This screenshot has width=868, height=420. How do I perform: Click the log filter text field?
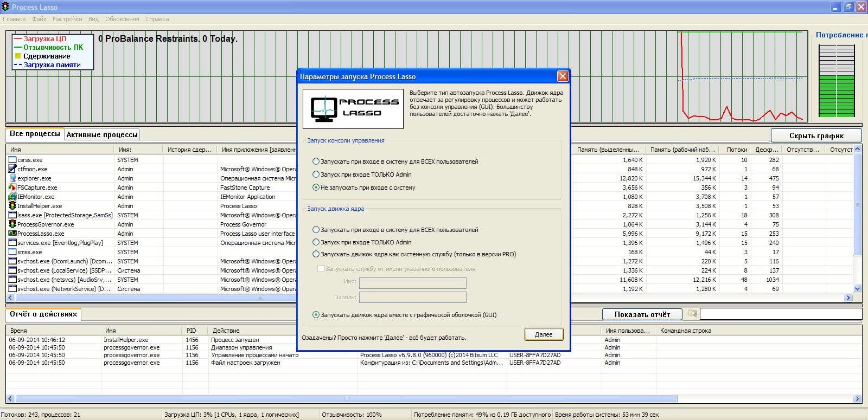tap(781, 314)
